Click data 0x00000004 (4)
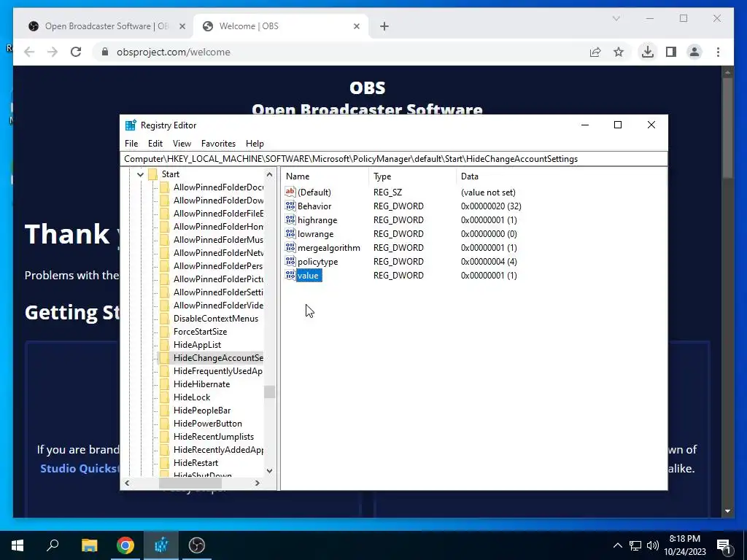747x560 pixels. point(489,261)
